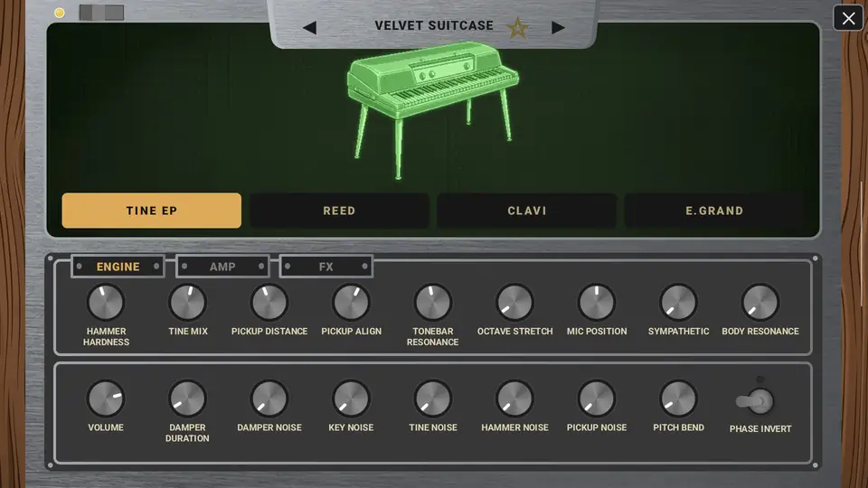Click the yellow indicator dot at top left

tap(60, 13)
